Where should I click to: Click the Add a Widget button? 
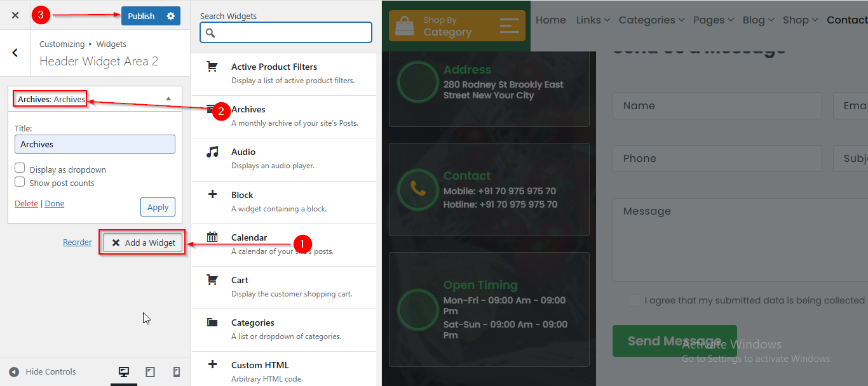[144, 243]
